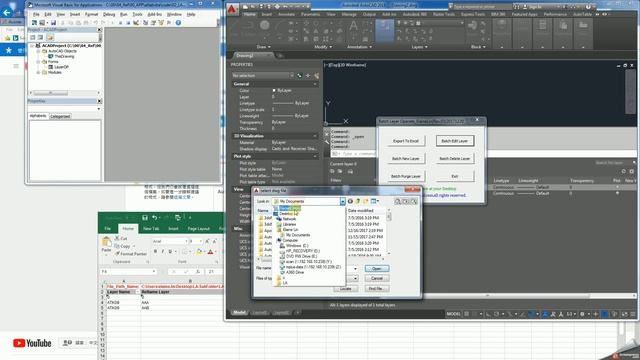
Task: Click the Save icon in VBA toolbar
Action: [x=53, y=23]
